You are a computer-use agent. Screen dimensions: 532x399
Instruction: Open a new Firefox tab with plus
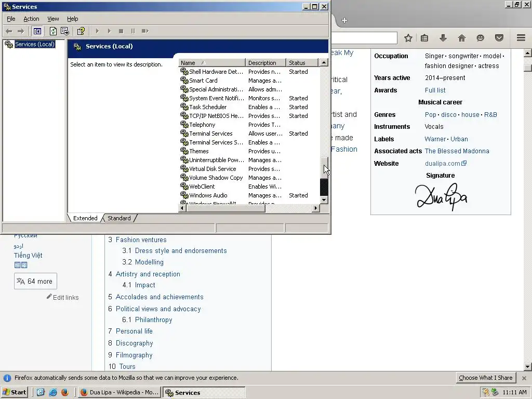(344, 20)
